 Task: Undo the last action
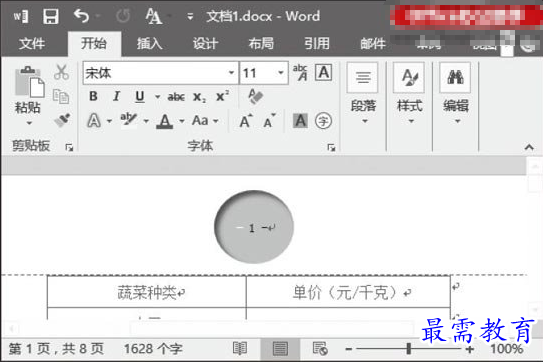point(81,16)
